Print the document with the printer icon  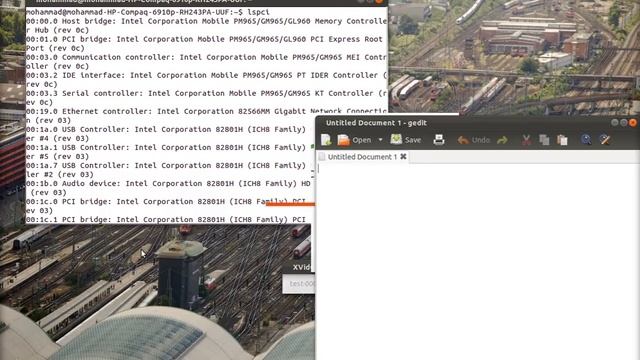[x=439, y=140]
